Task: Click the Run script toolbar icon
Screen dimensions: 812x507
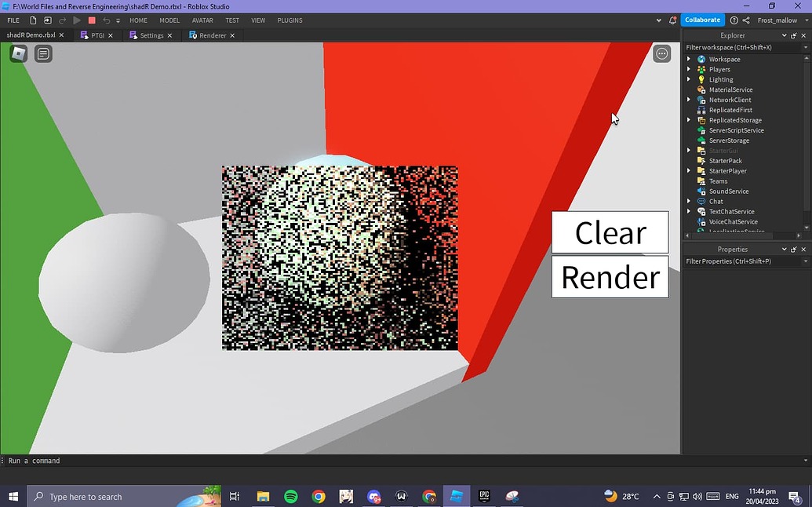Action: tap(76, 20)
